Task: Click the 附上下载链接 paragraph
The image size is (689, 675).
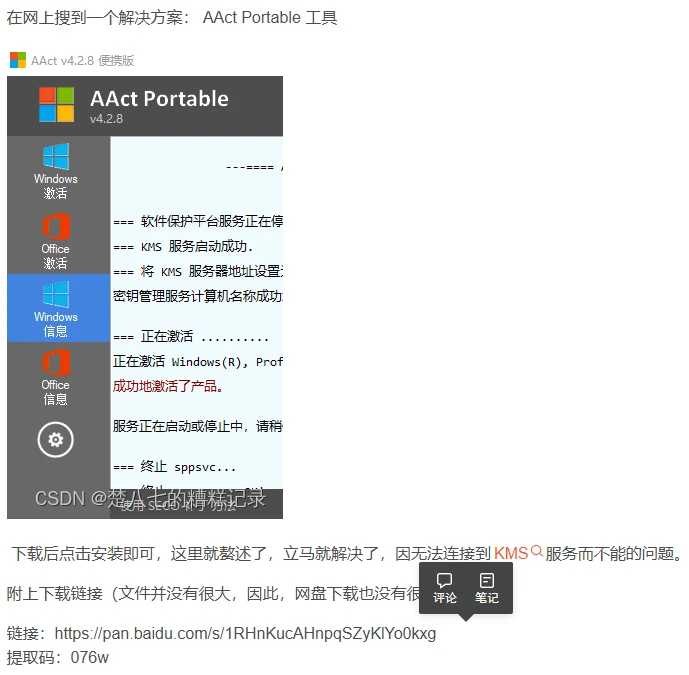Action: [x=213, y=593]
